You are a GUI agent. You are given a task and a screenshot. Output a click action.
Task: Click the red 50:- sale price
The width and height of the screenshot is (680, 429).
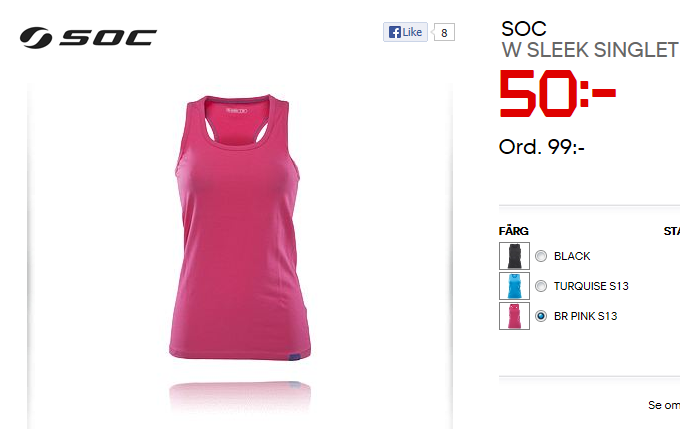[x=558, y=94]
